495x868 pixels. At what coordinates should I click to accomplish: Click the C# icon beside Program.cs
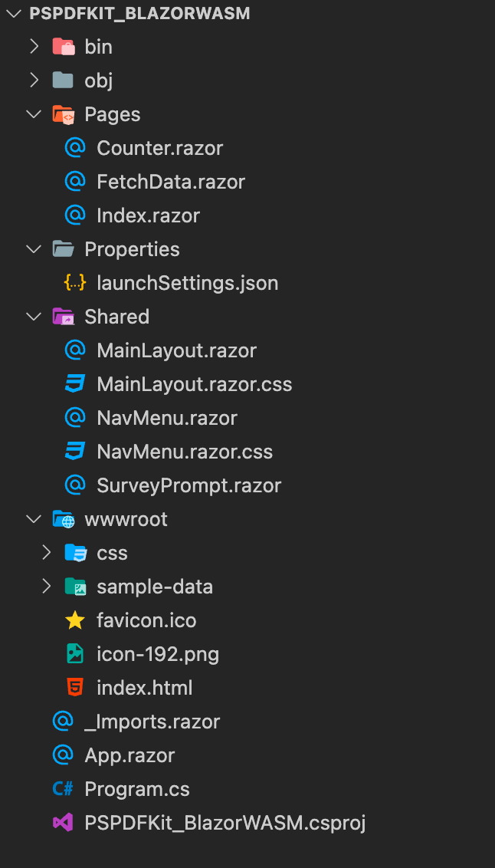(x=63, y=789)
